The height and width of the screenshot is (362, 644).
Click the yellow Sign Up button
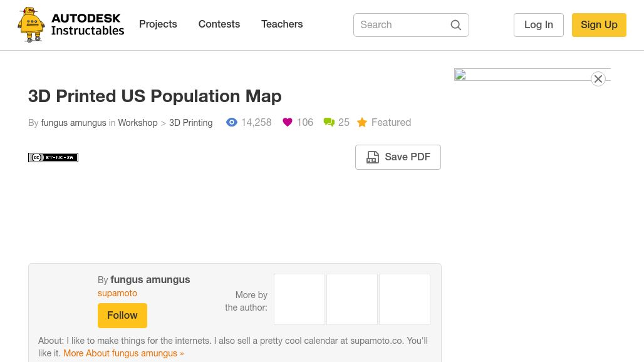click(599, 25)
